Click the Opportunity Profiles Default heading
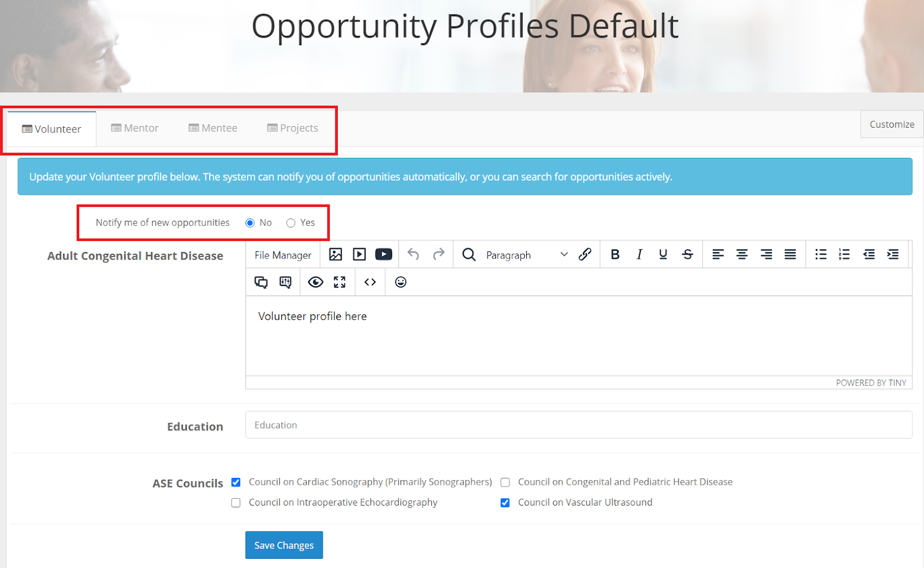The width and height of the screenshot is (924, 568). point(465,26)
